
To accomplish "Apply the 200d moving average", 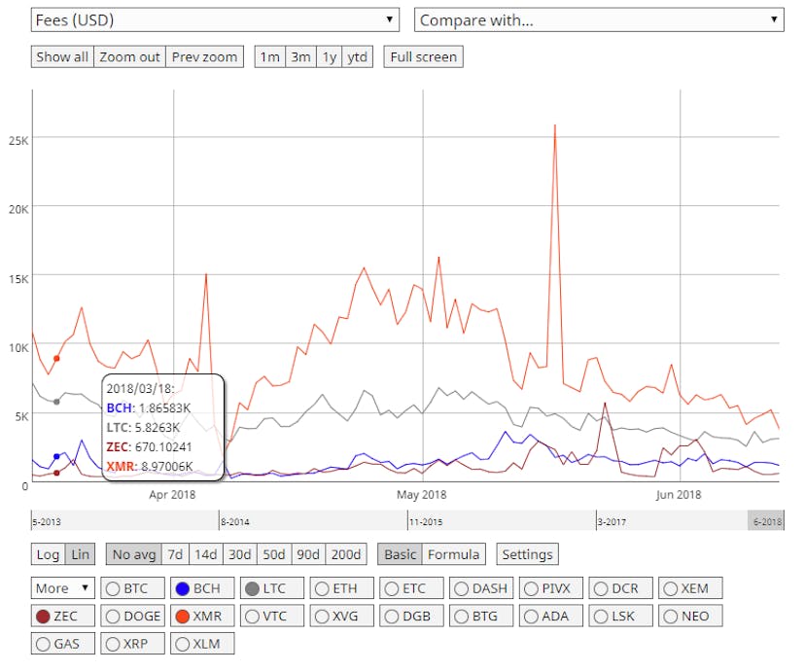I will coord(346,554).
